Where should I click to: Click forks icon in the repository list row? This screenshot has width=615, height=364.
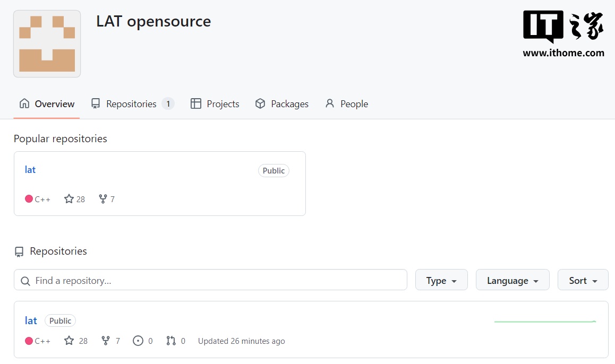tap(106, 341)
